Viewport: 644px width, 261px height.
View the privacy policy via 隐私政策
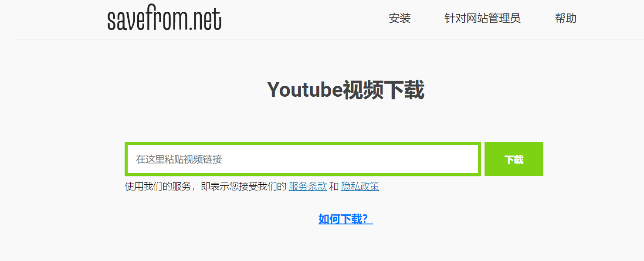(360, 186)
